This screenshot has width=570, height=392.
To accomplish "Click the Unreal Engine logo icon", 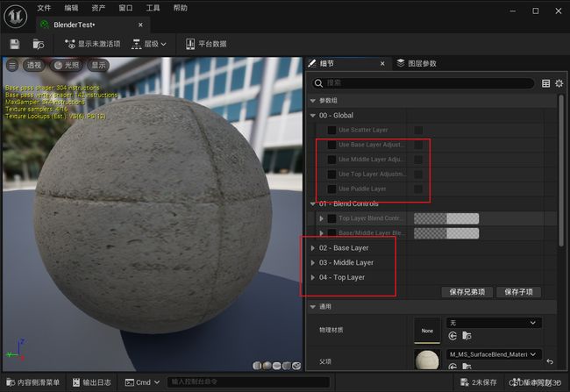I will click(15, 16).
